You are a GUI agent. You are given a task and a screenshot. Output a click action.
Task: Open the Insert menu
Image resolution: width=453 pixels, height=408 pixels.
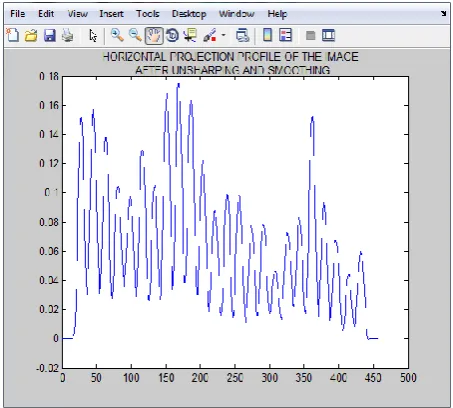click(x=111, y=14)
